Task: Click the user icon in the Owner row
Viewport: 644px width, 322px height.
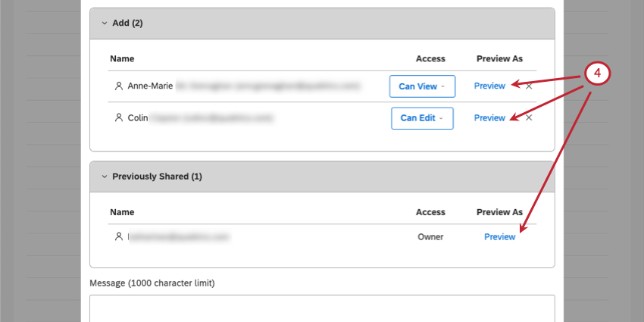Action: click(x=118, y=236)
